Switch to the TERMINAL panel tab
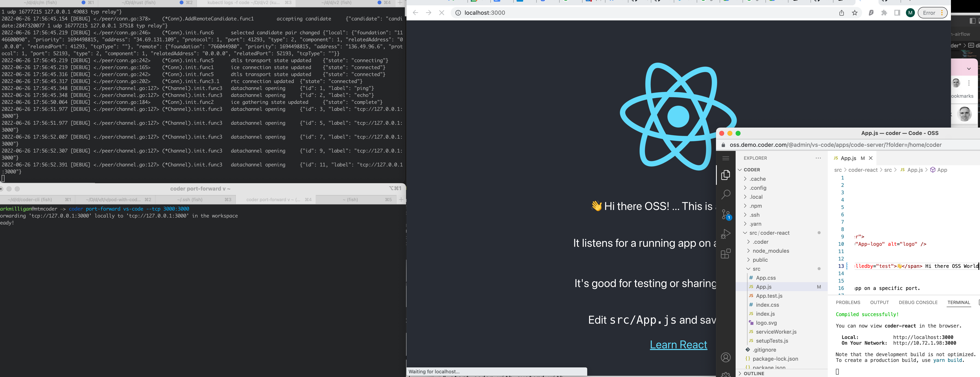Viewport: 980px width, 377px height. click(x=958, y=303)
